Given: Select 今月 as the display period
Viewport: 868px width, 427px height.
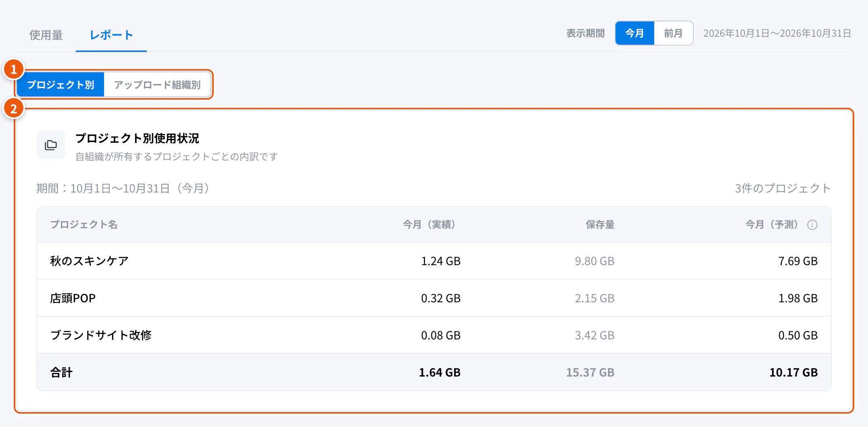Looking at the screenshot, I should pyautogui.click(x=634, y=33).
